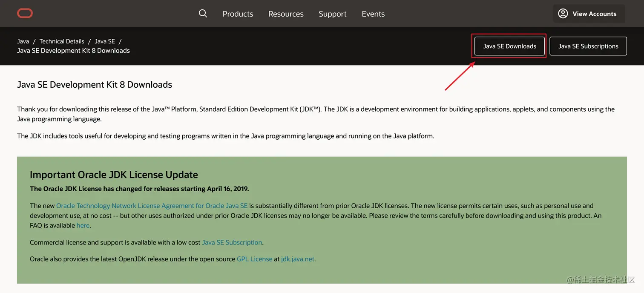
Task: Open Oracle Technology Network License Agreement link
Action: click(x=152, y=206)
